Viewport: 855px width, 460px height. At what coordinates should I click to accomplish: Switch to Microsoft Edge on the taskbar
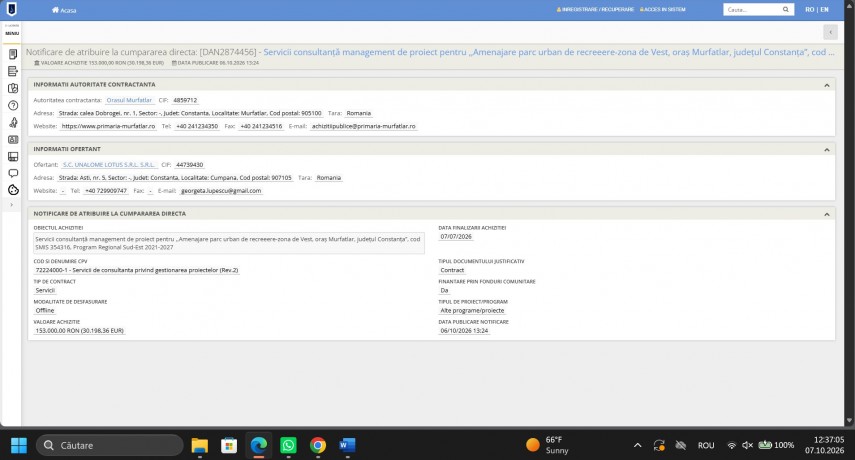[x=258, y=445]
